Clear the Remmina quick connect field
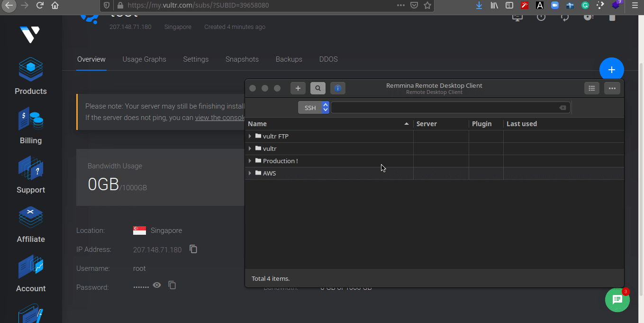Image resolution: width=644 pixels, height=323 pixels. [x=562, y=108]
